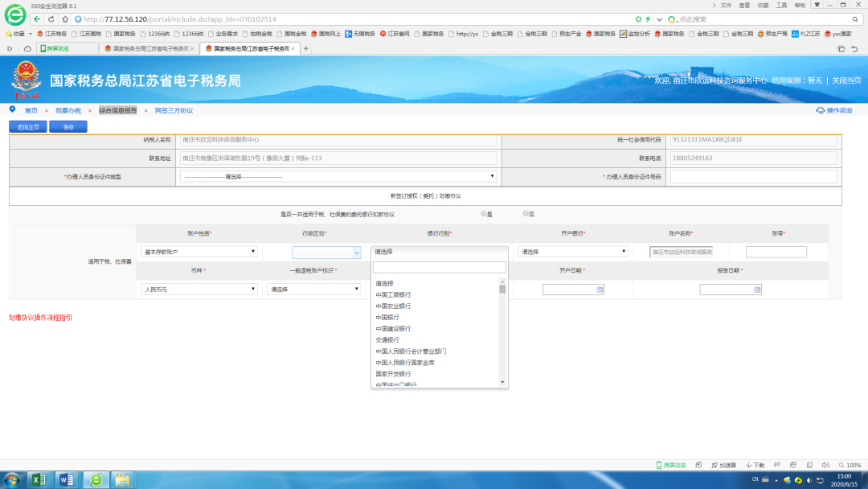Open the 划缴协议操作流程指引 link
Screen dimensions: 868x489
(x=40, y=318)
